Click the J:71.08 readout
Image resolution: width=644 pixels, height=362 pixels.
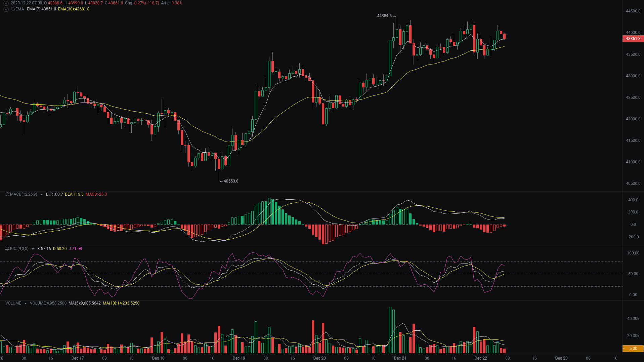tap(75, 249)
